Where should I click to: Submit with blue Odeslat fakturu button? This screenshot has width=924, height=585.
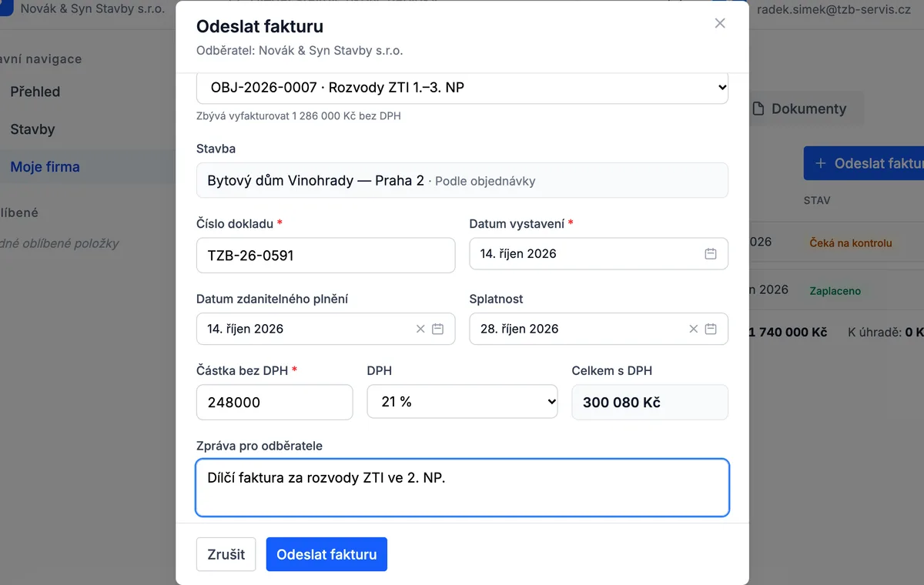(x=326, y=554)
